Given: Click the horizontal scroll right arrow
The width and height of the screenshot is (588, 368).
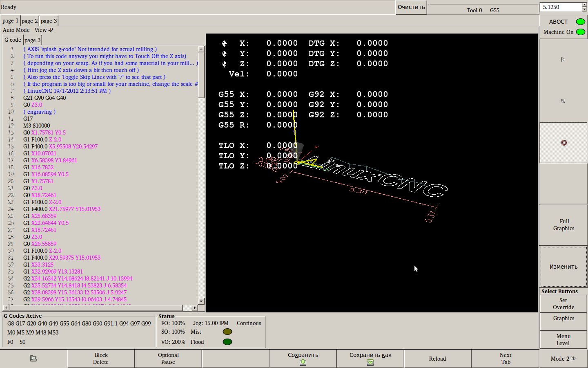Looking at the screenshot, I should point(195,307).
